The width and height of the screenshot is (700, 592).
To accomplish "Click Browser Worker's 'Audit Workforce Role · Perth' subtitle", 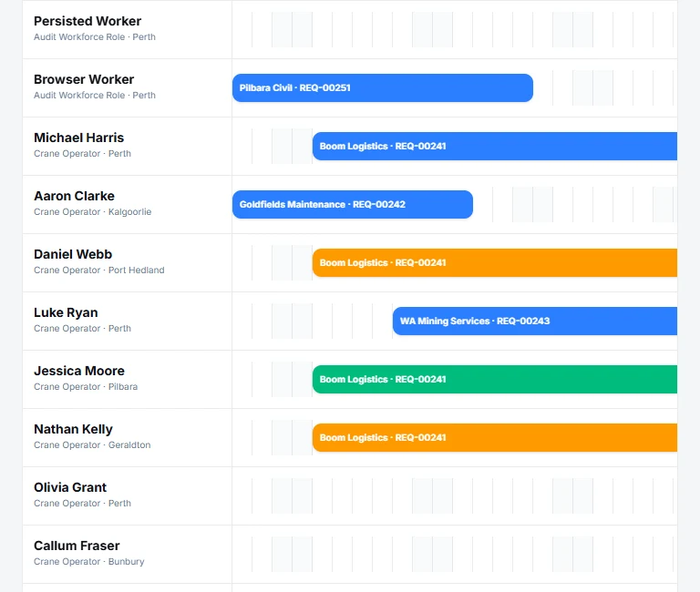I will [x=95, y=96].
